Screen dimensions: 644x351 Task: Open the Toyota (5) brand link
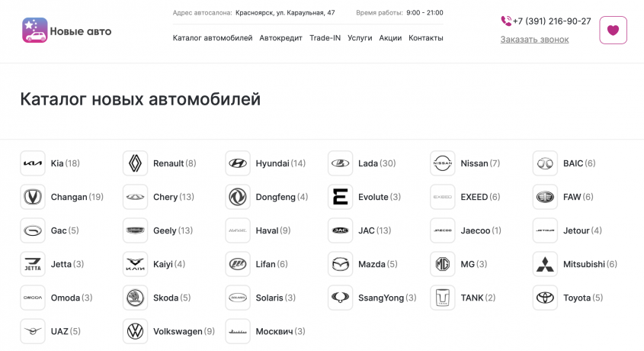coord(583,298)
